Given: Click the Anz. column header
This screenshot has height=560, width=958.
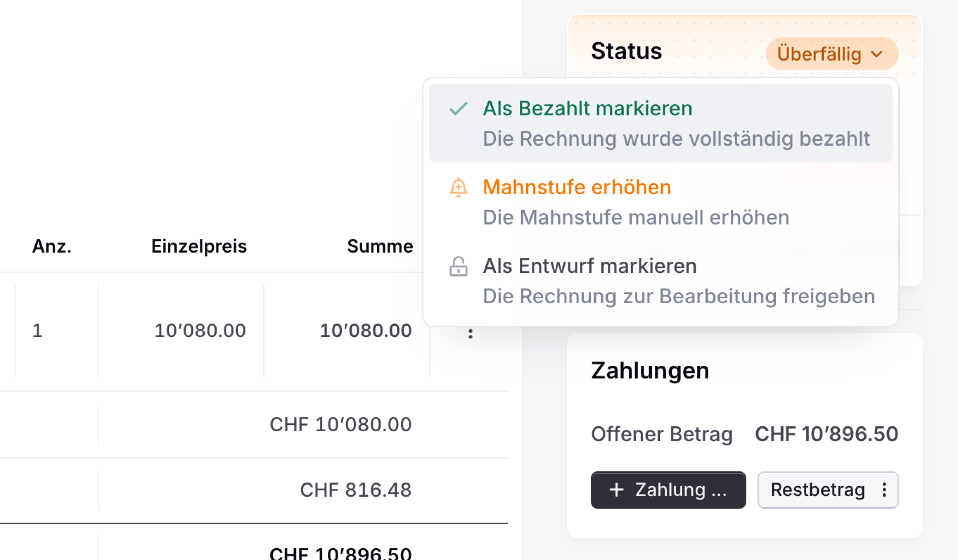Looking at the screenshot, I should [52, 246].
